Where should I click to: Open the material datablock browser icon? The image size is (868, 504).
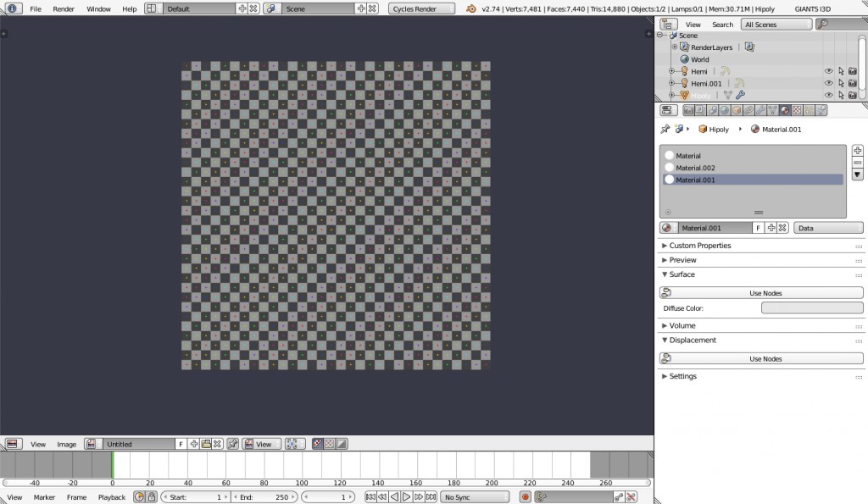(x=667, y=227)
